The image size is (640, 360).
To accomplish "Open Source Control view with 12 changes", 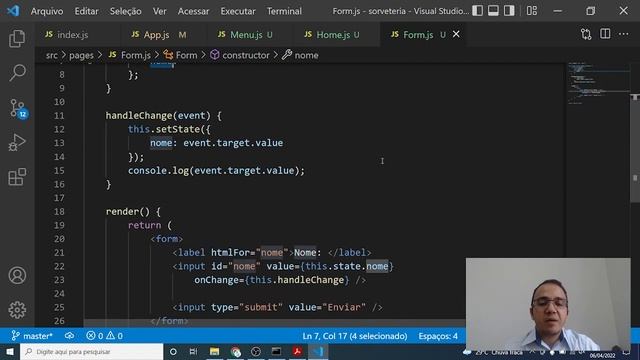I will [18, 108].
